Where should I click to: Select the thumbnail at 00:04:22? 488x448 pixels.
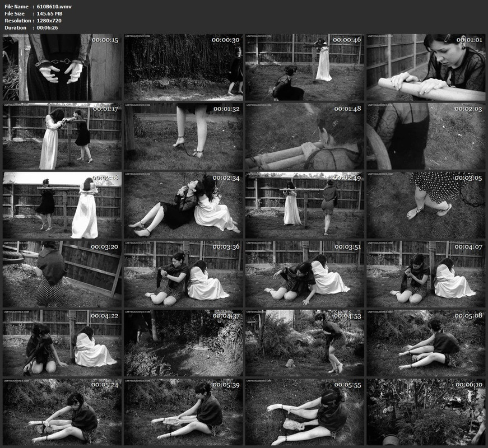pos(62,343)
